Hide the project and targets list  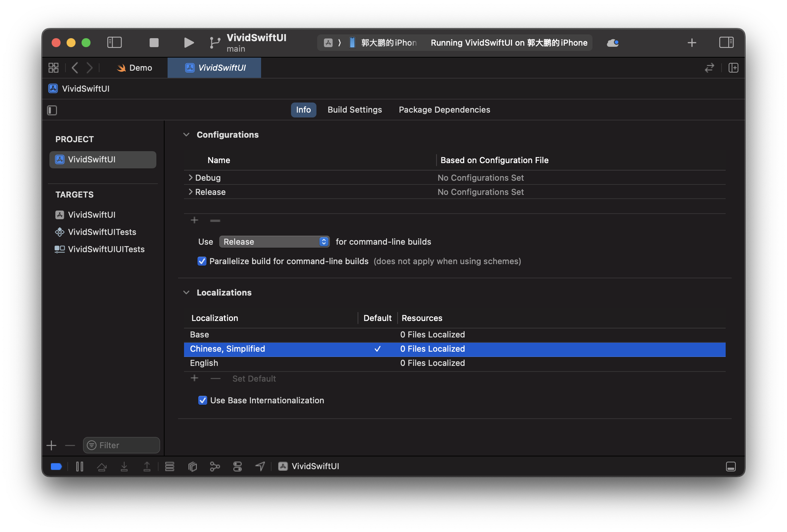52,110
